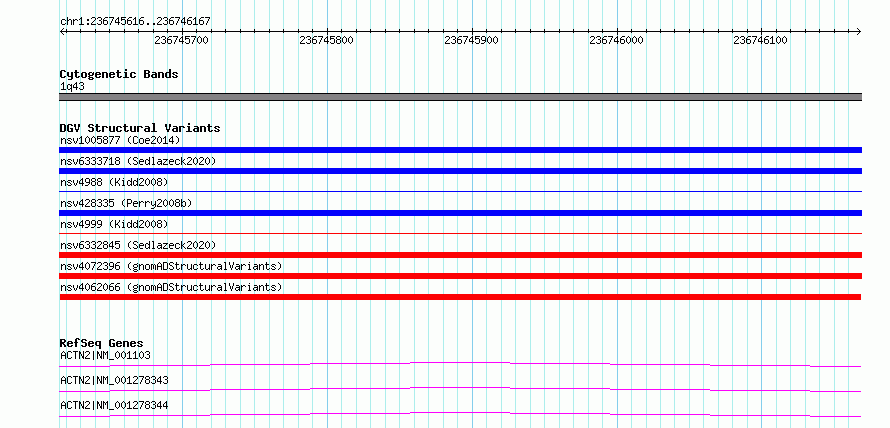The height and width of the screenshot is (428, 890).
Task: Click the blue bar for nsv428335
Action: pos(460,213)
